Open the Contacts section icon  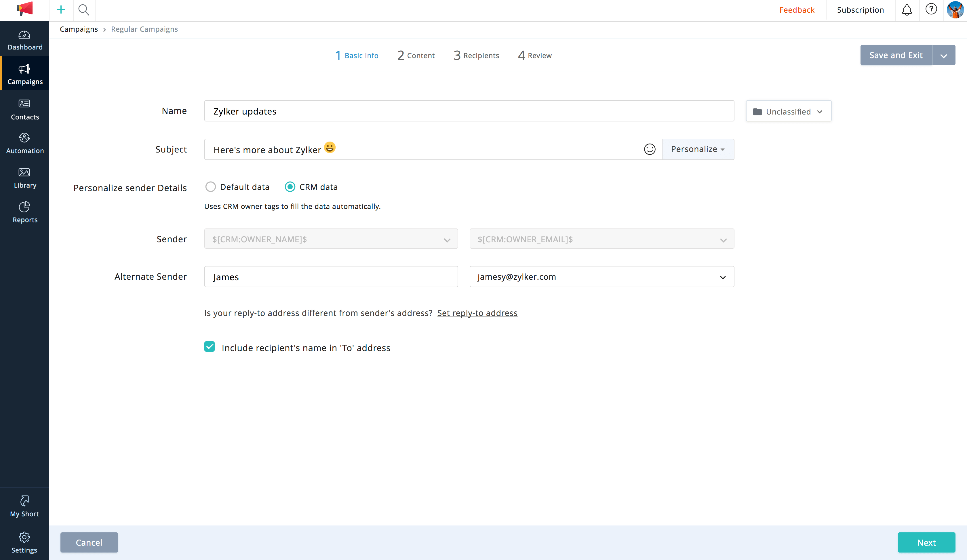pyautogui.click(x=24, y=104)
